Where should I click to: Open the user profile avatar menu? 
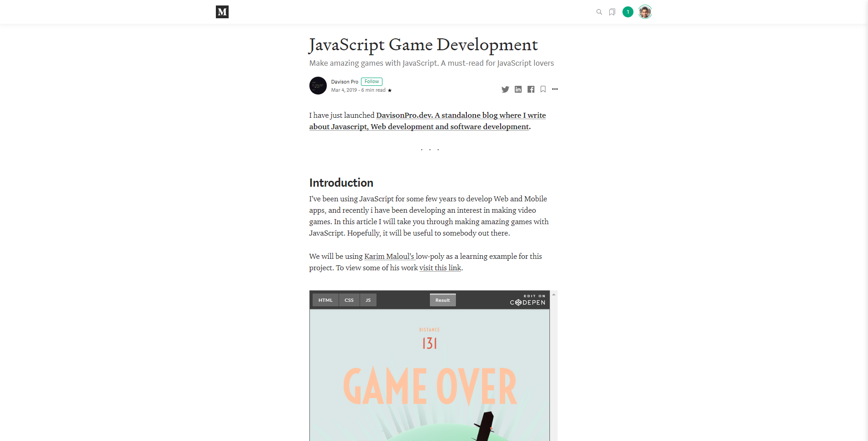645,12
